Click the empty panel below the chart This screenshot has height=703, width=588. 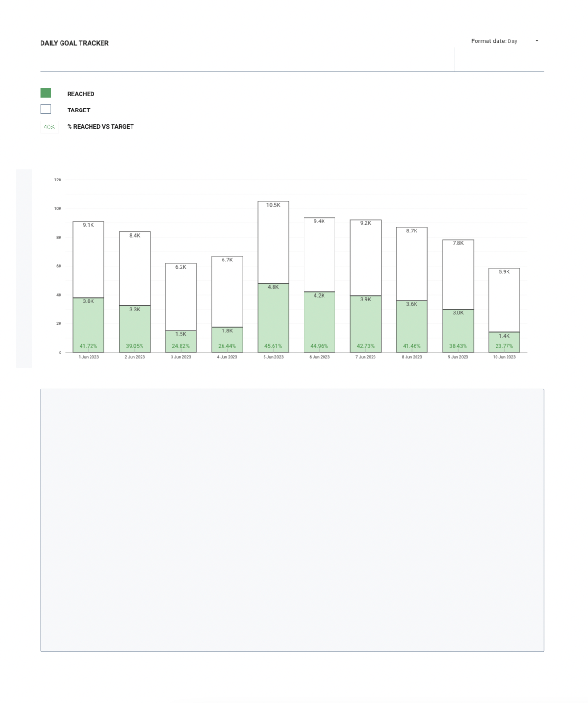coord(292,520)
